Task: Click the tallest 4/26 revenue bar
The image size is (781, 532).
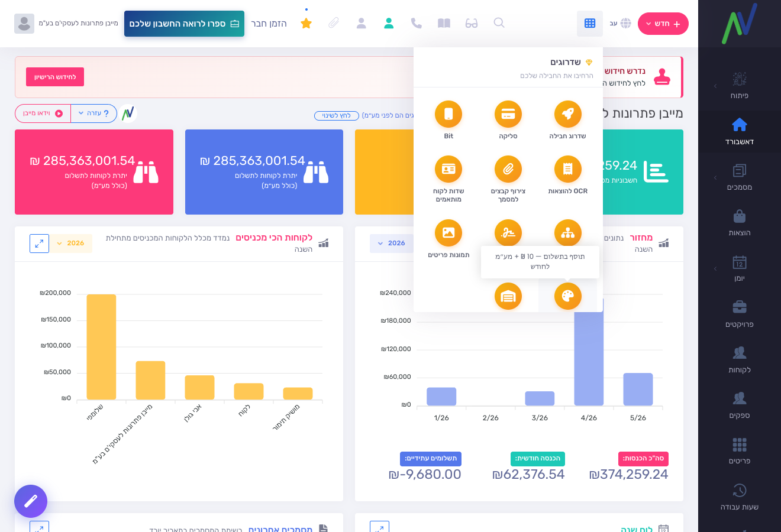Action: click(x=589, y=352)
